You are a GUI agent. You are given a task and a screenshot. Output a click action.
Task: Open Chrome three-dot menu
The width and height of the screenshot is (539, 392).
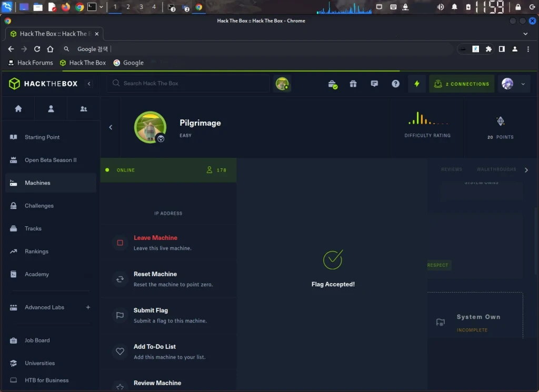click(528, 49)
